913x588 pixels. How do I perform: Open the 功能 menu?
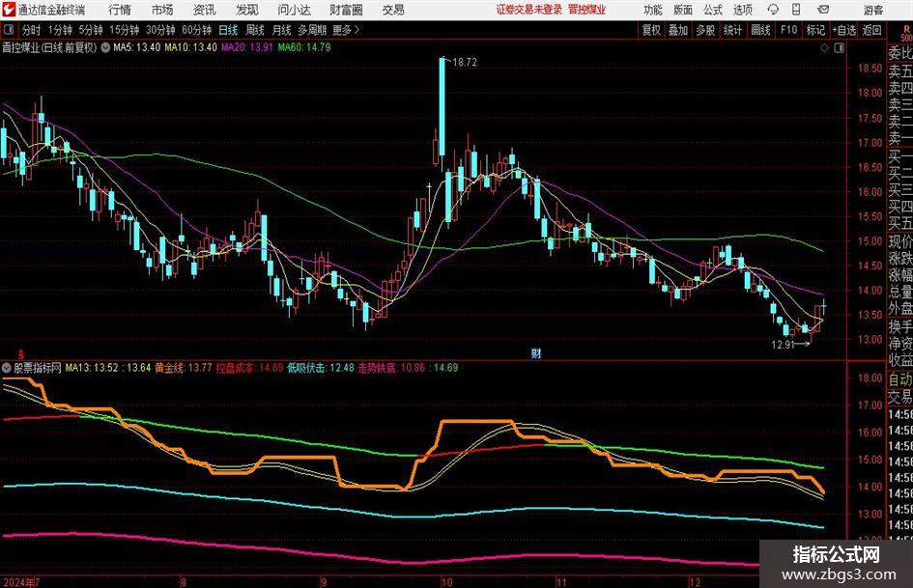653,10
